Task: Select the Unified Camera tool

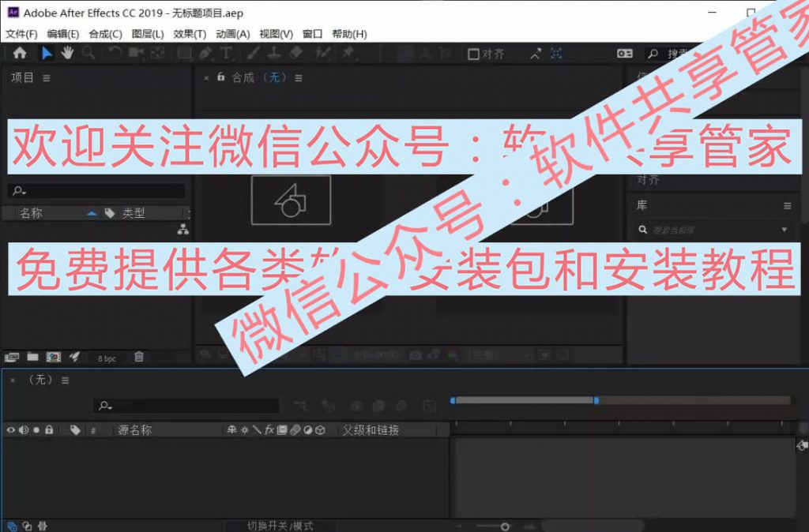Action: pos(136,53)
